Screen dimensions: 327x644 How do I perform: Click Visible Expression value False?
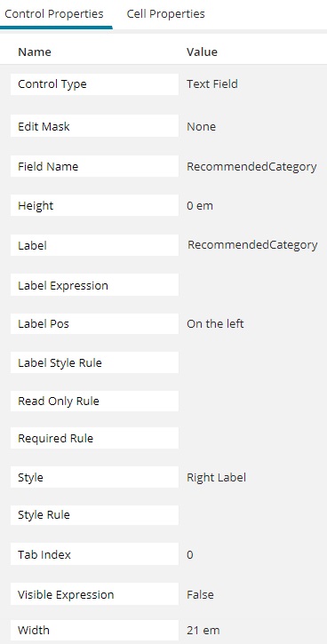[200, 595]
